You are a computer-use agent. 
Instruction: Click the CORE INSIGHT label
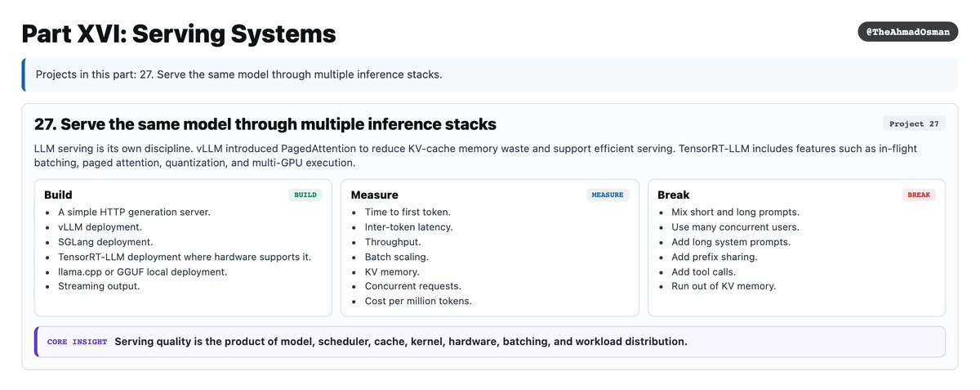click(x=77, y=342)
